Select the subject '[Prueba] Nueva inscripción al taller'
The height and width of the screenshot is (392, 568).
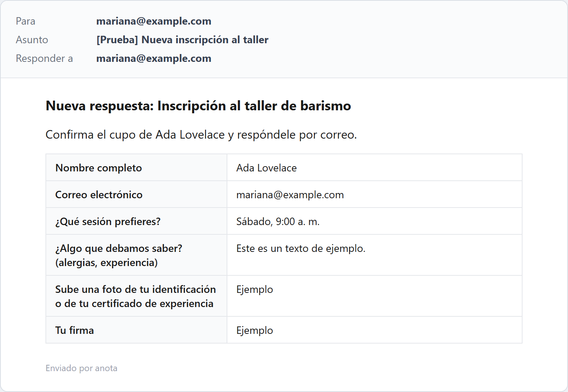(x=182, y=40)
